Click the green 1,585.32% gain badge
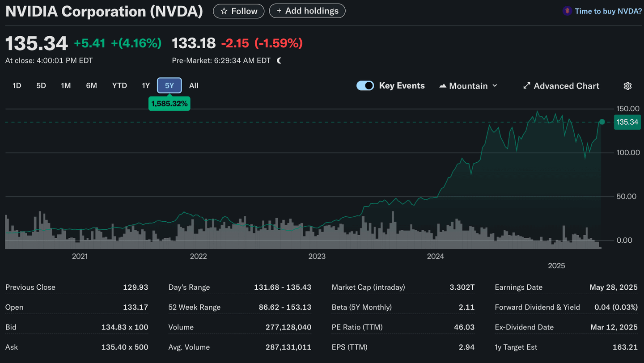This screenshot has height=363, width=644. pos(169,103)
